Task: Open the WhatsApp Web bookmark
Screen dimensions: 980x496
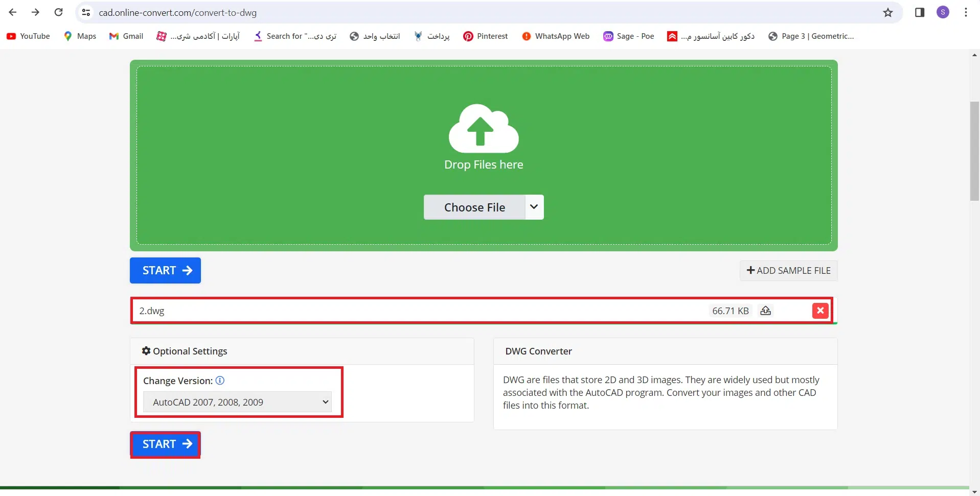Action: pyautogui.click(x=556, y=36)
